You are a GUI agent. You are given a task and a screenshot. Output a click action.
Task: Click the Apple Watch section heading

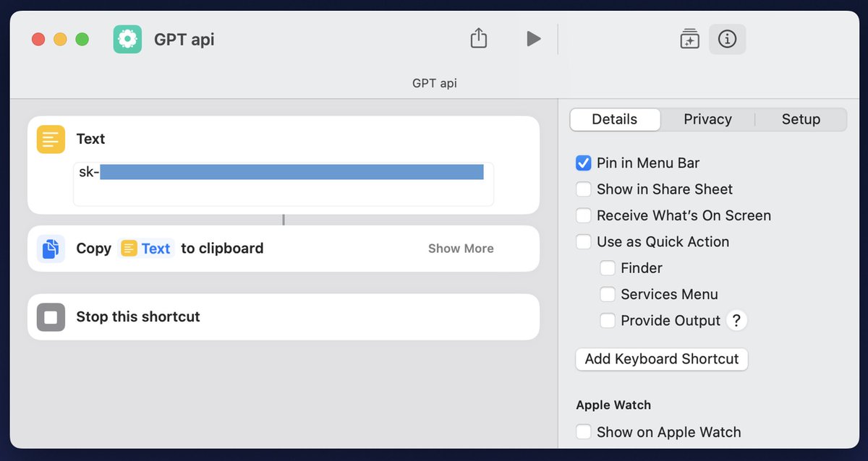tap(613, 405)
